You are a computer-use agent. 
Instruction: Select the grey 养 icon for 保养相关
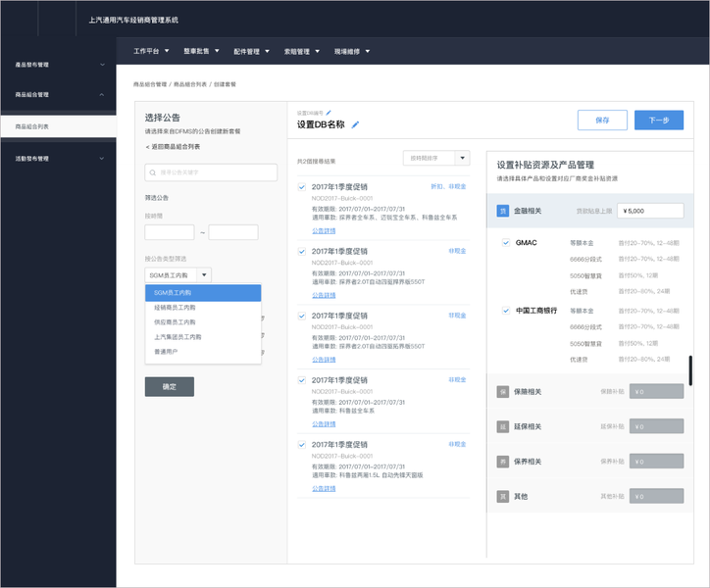tap(503, 462)
